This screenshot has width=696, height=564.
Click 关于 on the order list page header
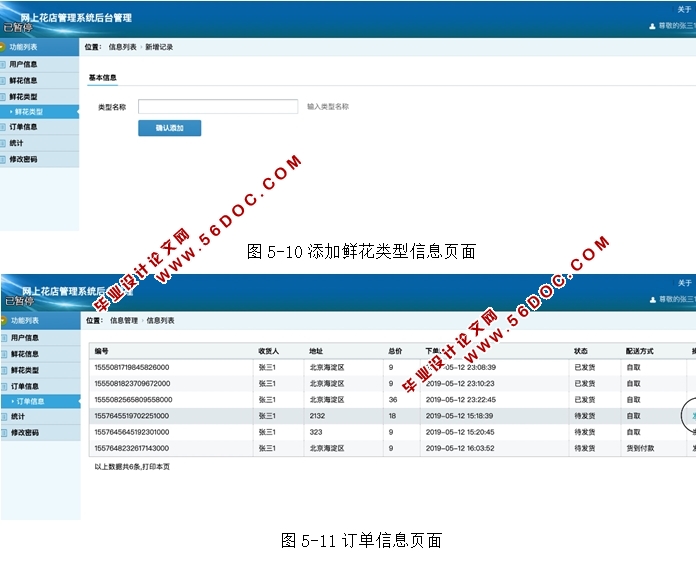point(684,283)
